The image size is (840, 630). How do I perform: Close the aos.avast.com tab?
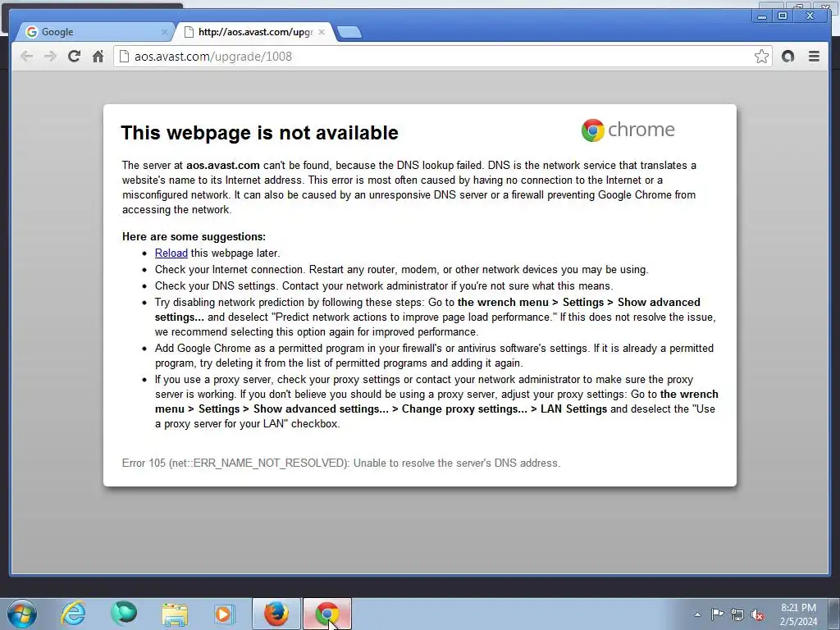pyautogui.click(x=322, y=32)
